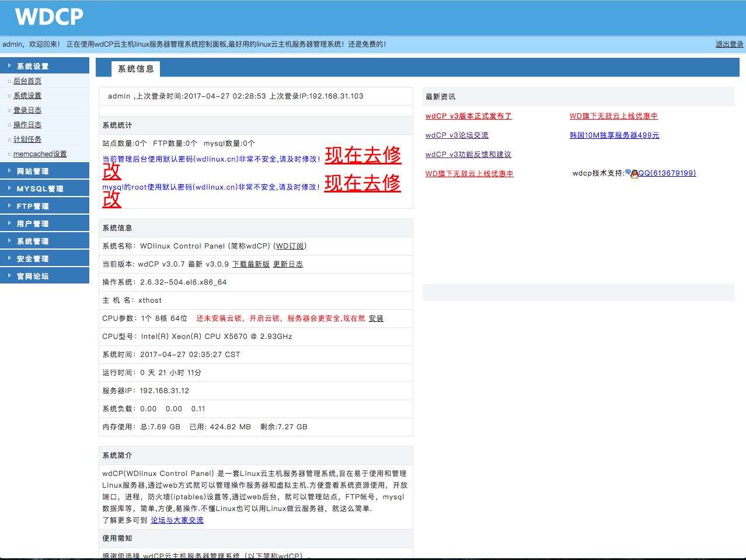Open the 韩国10M独享服务器499元 link
The image size is (746, 560).
[614, 135]
